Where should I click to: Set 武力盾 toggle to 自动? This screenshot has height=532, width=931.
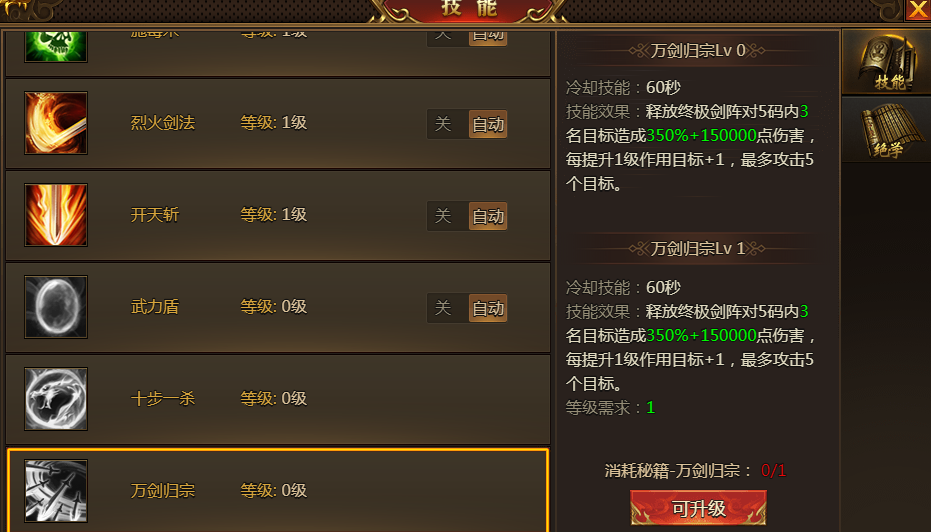coord(488,308)
